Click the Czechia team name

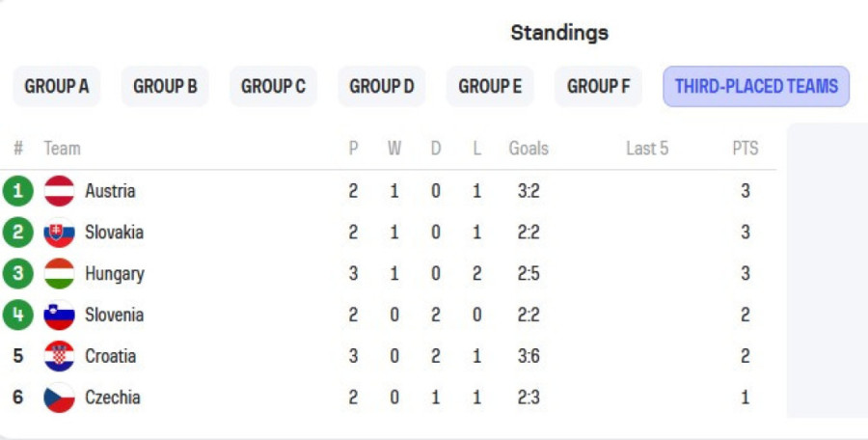click(112, 398)
